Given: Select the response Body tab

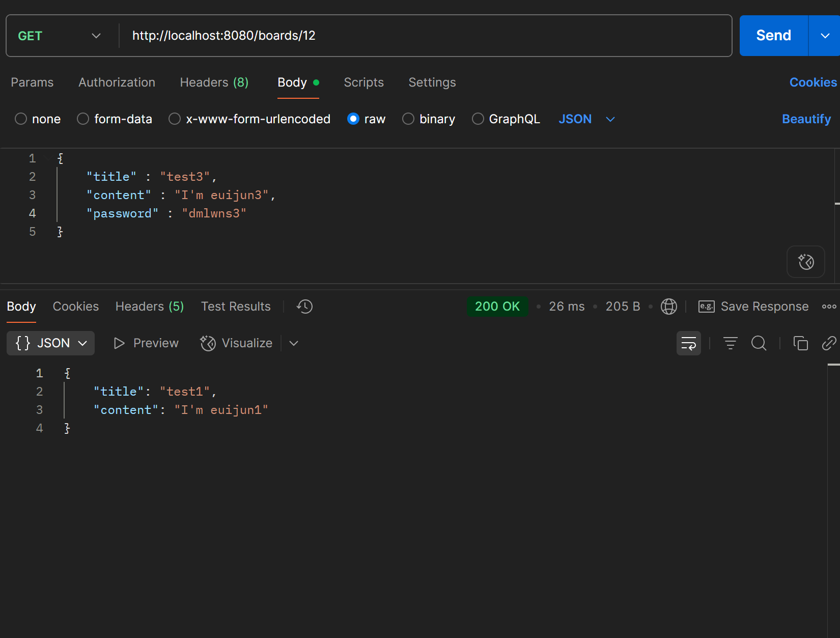Looking at the screenshot, I should pyautogui.click(x=21, y=307).
